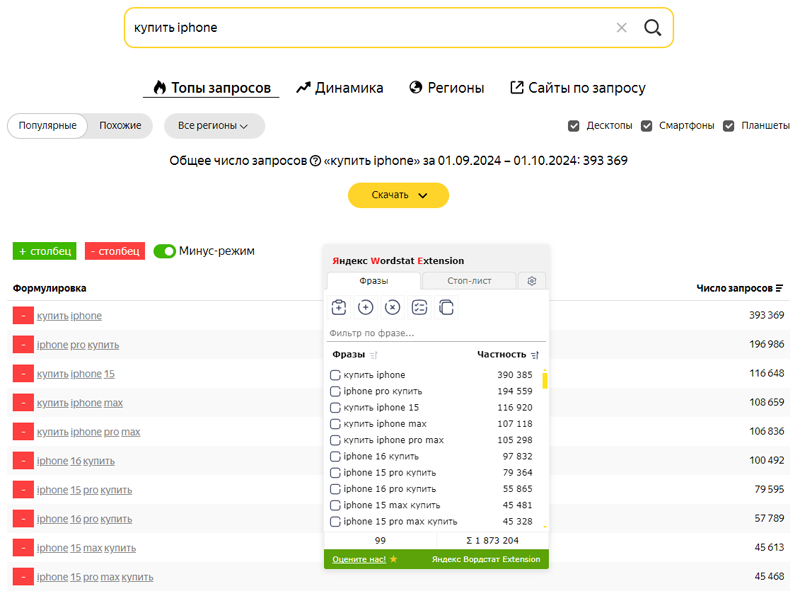Screen dimensions: 800x596
Task: Sort extension list by Частность icon
Action: (x=535, y=355)
